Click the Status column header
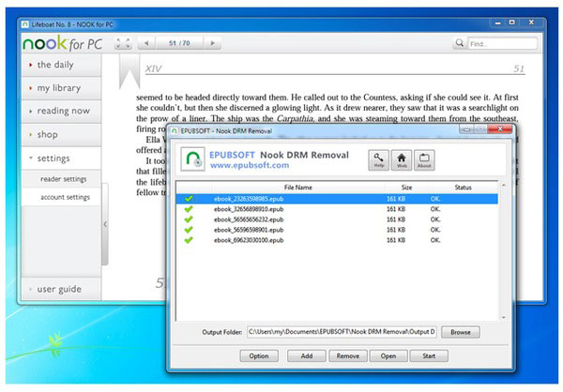The width and height of the screenshot is (563, 392). click(x=463, y=188)
